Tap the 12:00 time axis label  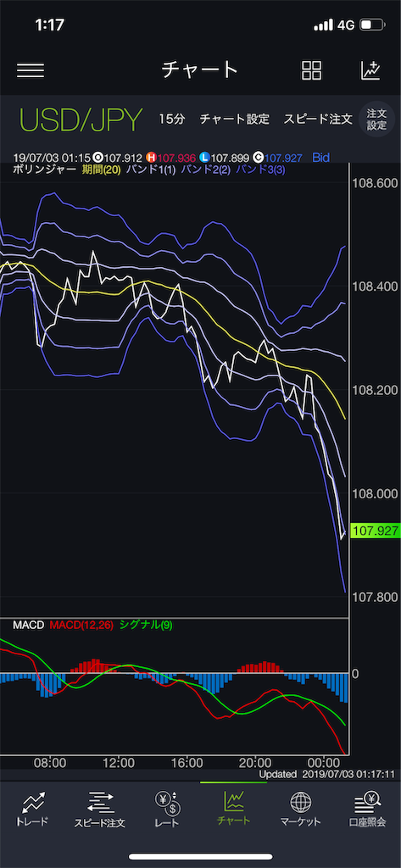coord(119,762)
